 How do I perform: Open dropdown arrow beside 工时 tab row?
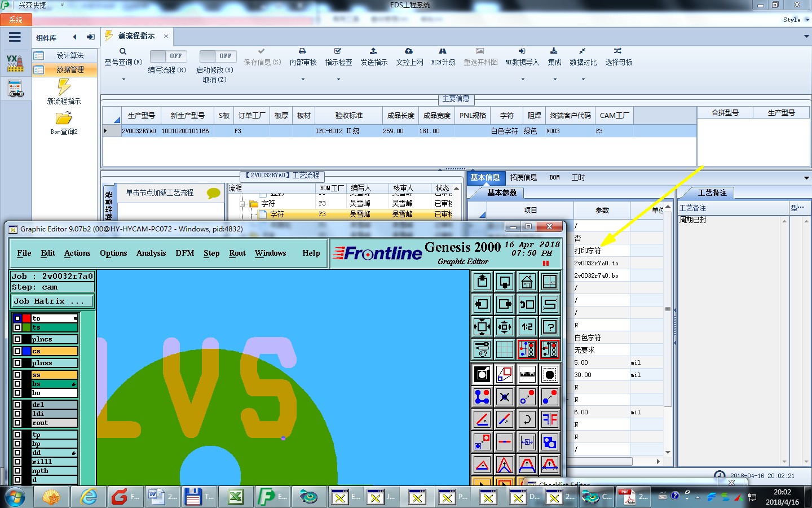806,178
